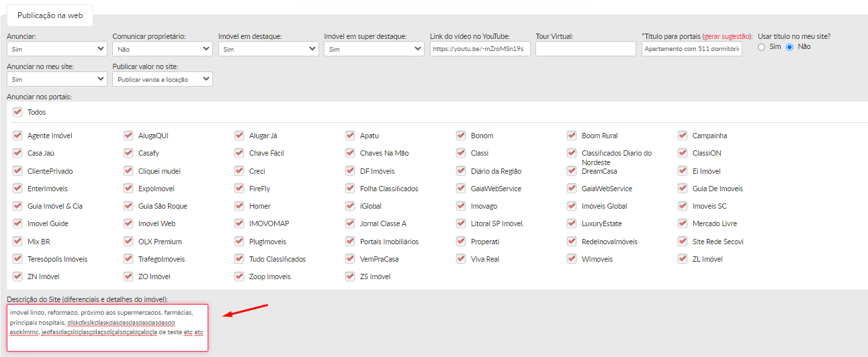Screen dimensions: 868x357
Task: Edit the YouTube video link field
Action: [480, 49]
